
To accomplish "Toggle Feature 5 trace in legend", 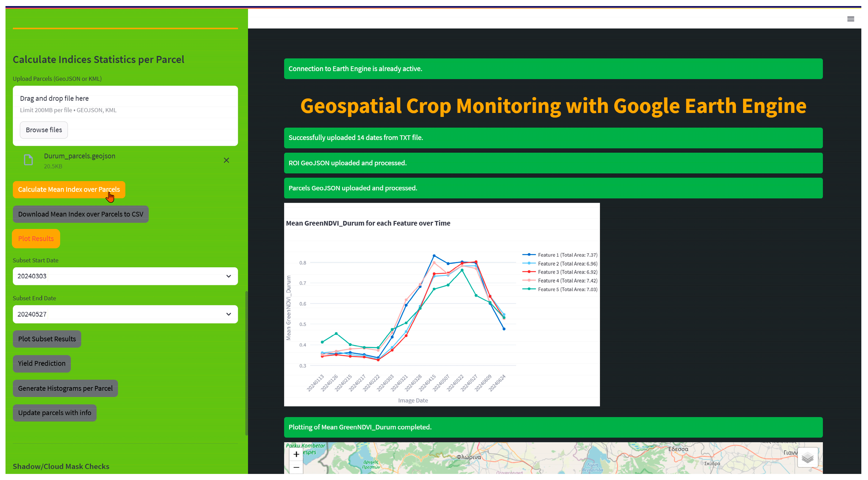I will 560,289.
